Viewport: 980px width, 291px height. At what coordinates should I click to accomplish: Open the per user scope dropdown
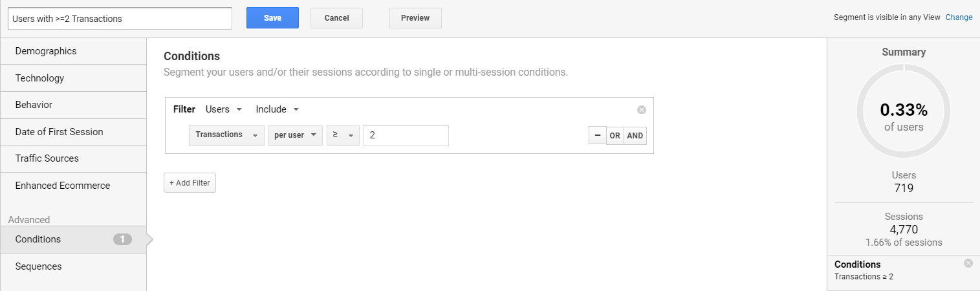[295, 135]
